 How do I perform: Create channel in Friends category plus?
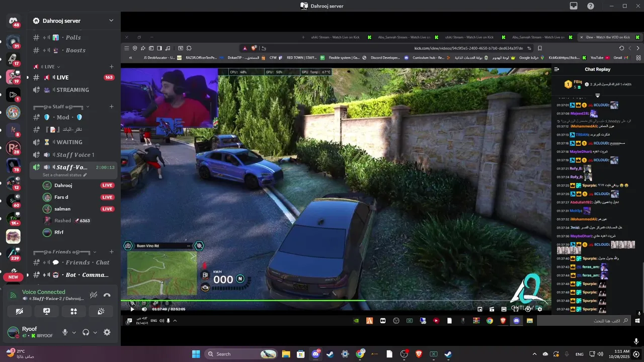tap(112, 251)
